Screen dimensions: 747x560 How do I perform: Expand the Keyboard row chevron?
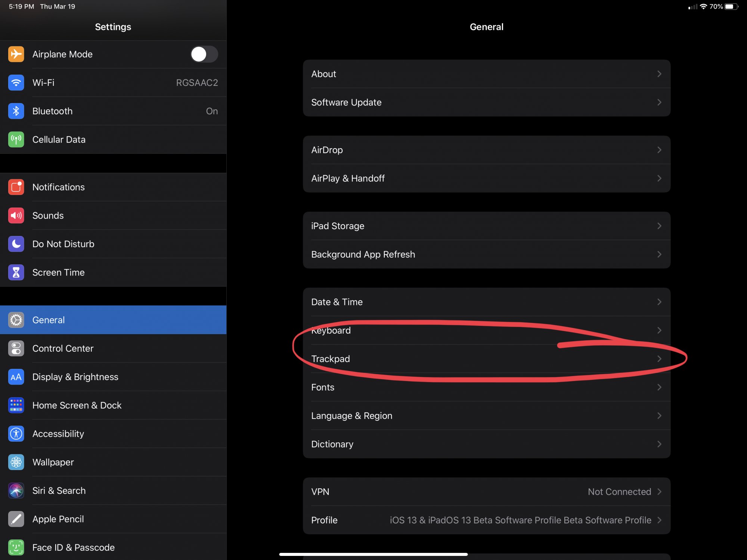(x=659, y=330)
